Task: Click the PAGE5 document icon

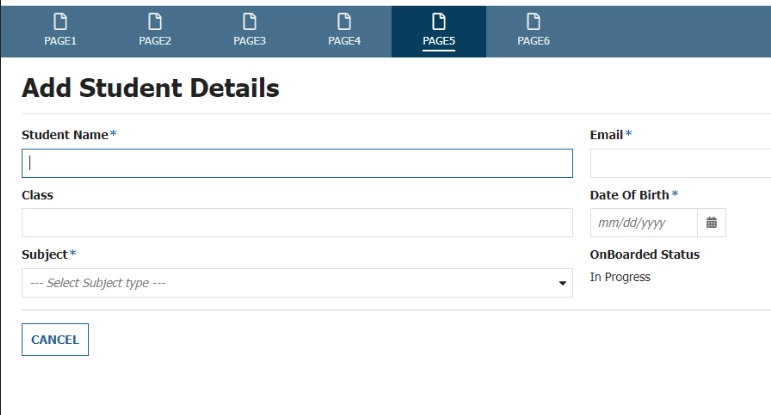Action: (x=439, y=22)
